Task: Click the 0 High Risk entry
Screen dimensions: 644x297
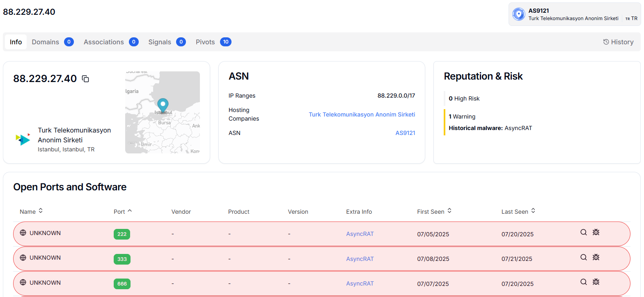Action: (x=464, y=98)
